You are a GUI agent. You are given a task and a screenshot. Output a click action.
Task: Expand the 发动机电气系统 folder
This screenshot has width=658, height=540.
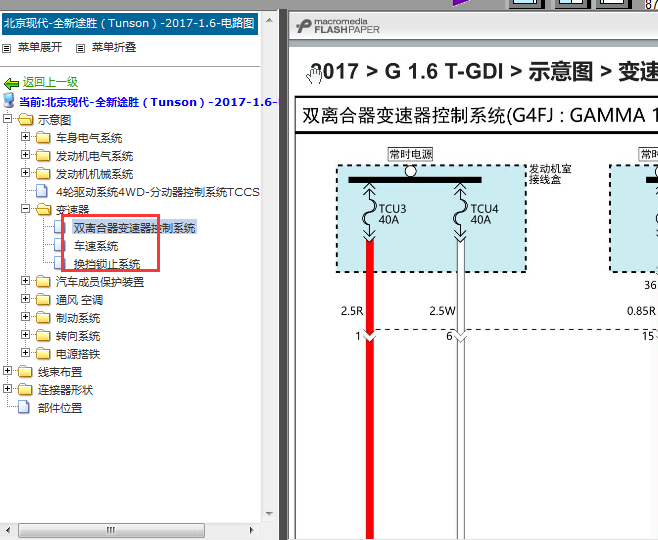(x=26, y=156)
